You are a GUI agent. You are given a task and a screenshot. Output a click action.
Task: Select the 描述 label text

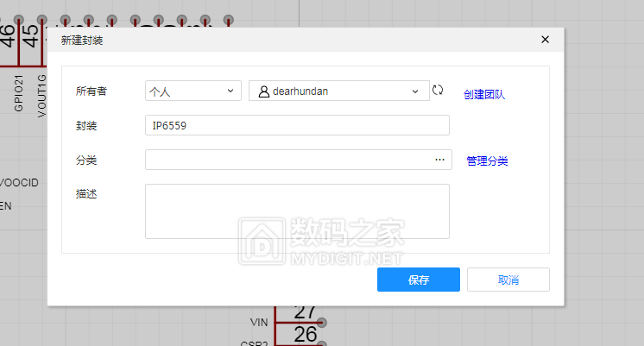tap(86, 194)
